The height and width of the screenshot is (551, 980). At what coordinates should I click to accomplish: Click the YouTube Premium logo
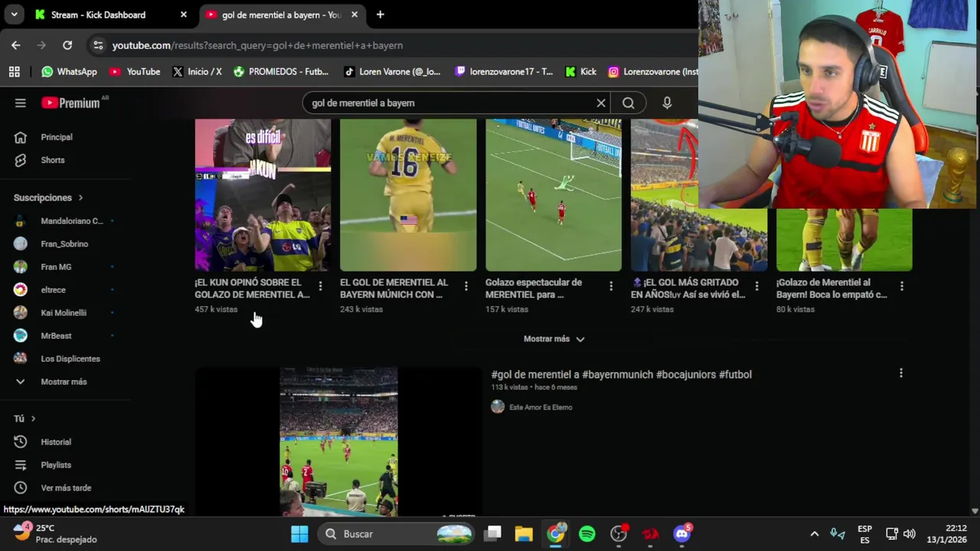71,103
